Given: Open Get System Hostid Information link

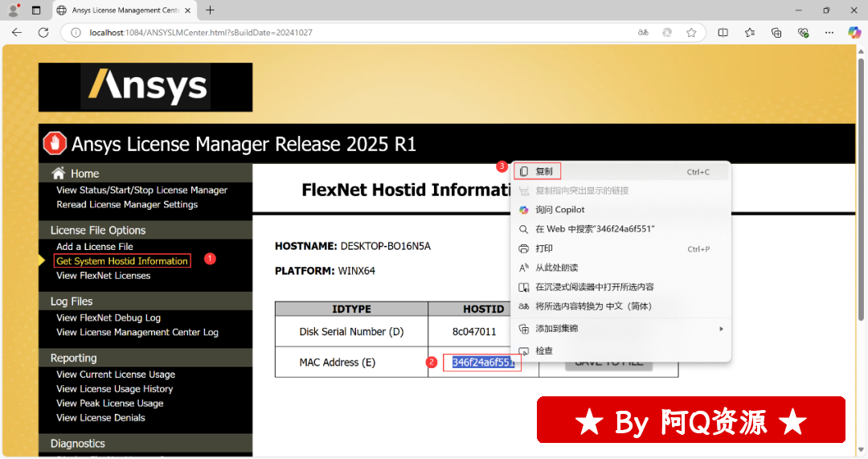Looking at the screenshot, I should (x=122, y=260).
